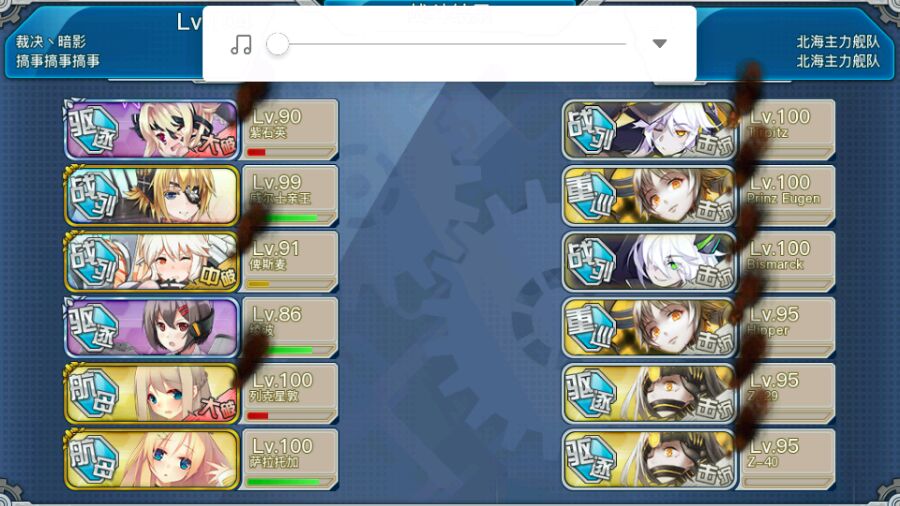
Task: Click the destroyer badge on 紫石英 card
Action: click(94, 131)
